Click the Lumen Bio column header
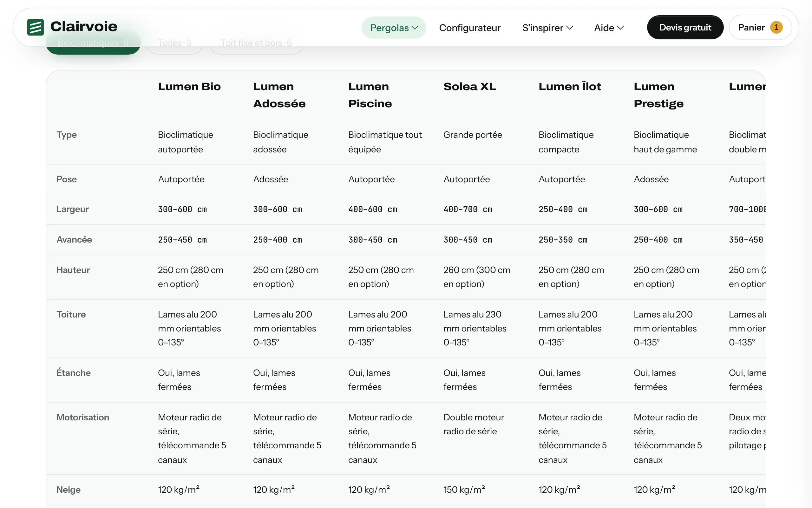Viewport: 812px width, 508px height. point(189,86)
